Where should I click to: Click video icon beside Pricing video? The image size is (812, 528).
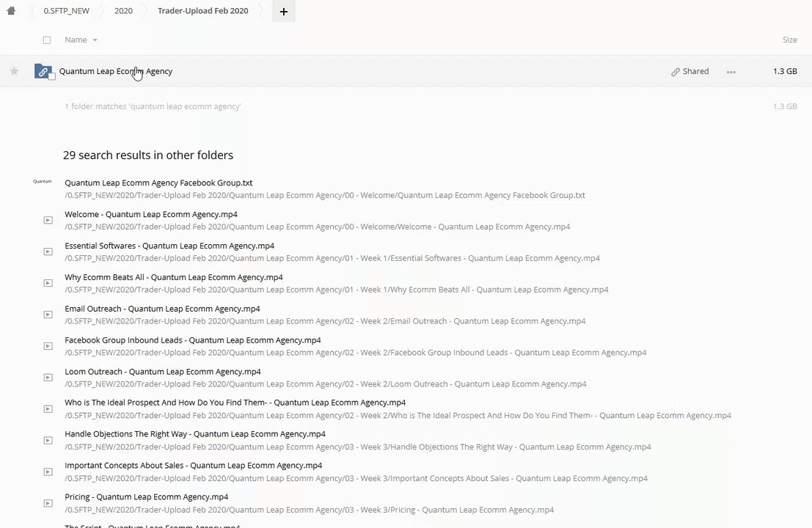(48, 503)
